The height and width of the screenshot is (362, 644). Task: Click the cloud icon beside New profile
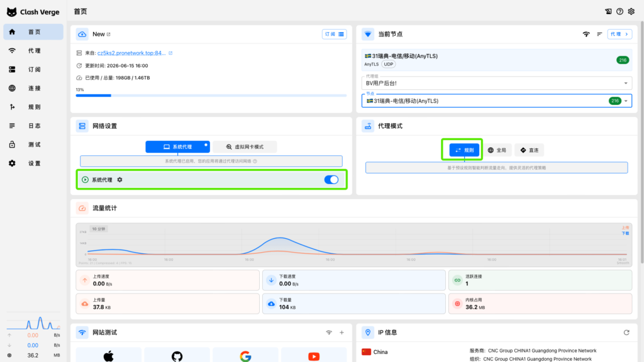tap(82, 34)
